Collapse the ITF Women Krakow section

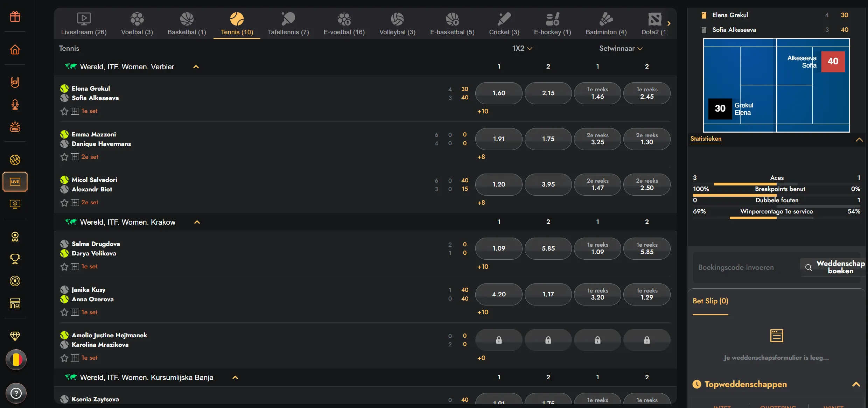tap(197, 222)
